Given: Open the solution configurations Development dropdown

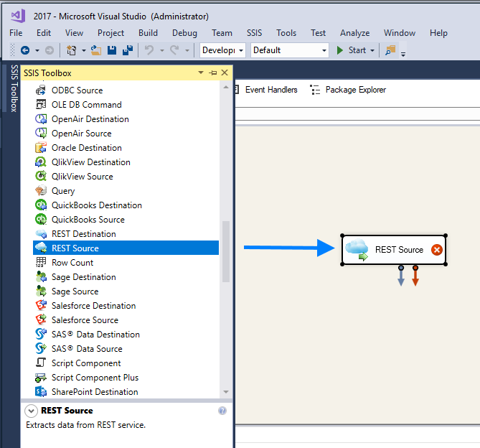Looking at the screenshot, I should coord(223,50).
